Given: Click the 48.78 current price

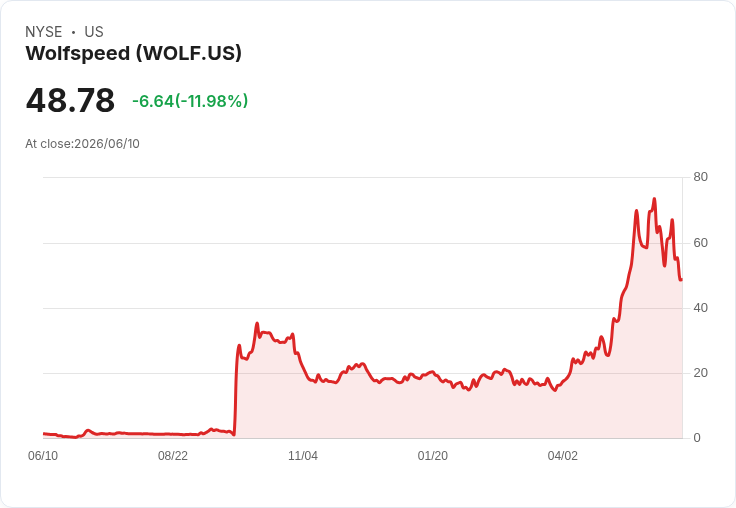Looking at the screenshot, I should (x=70, y=100).
